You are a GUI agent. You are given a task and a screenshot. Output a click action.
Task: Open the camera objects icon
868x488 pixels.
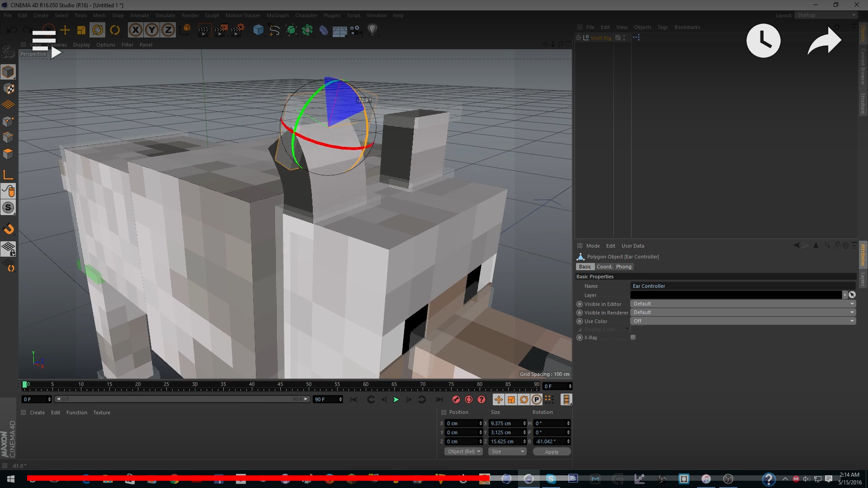click(x=356, y=30)
